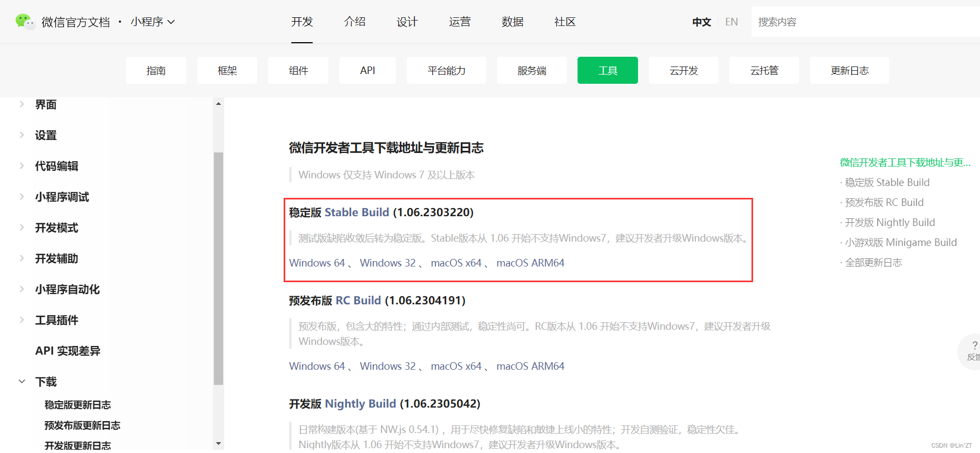Focus the 搜索内容 search field
The image size is (980, 453).
click(x=865, y=22)
